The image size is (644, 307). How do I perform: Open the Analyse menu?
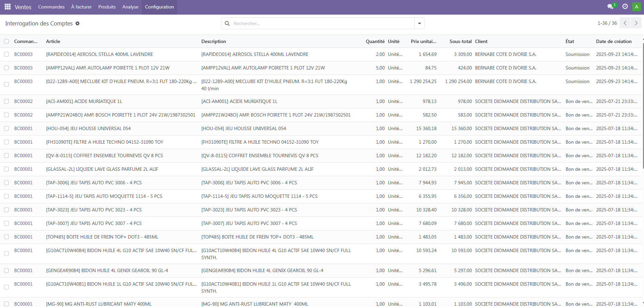click(130, 7)
